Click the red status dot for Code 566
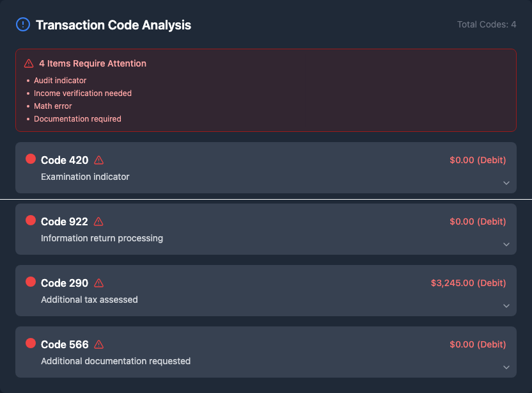The height and width of the screenshot is (393, 532). point(30,344)
